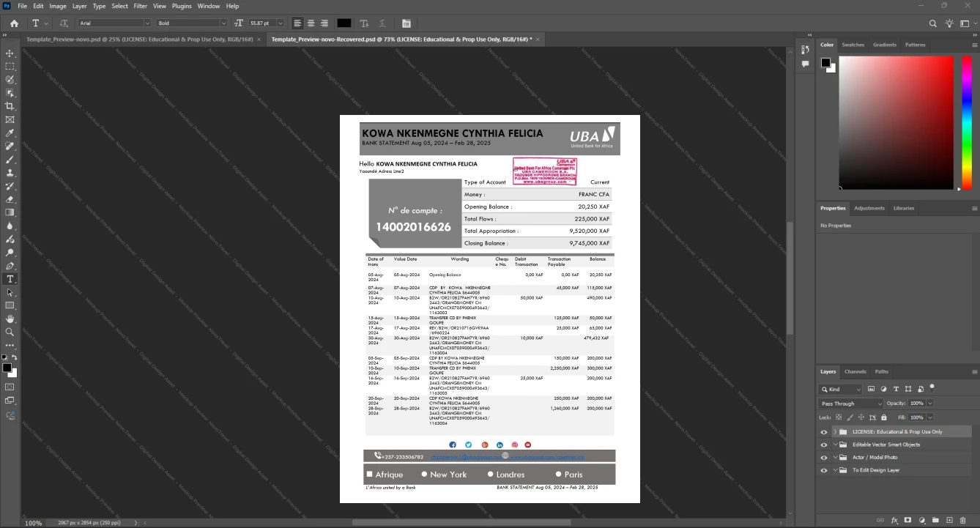The height and width of the screenshot is (528, 980).
Task: Select the Eraser tool
Action: pos(10,199)
